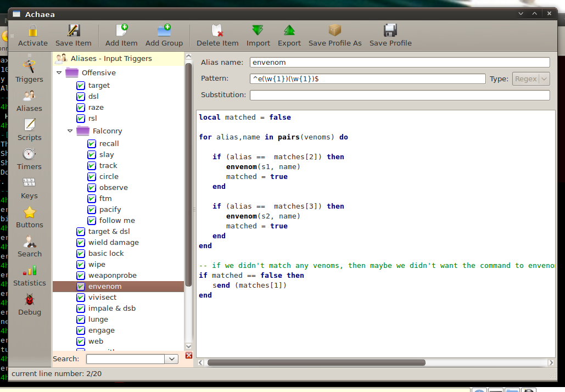Click into the Alias name field
Viewport: 565px width, 392px height.
pos(400,63)
